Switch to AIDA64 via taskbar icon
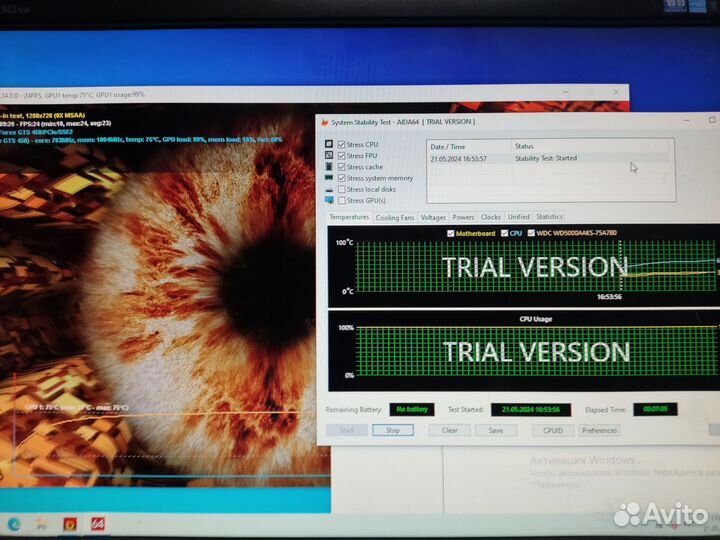The height and width of the screenshot is (540, 720). tap(98, 524)
